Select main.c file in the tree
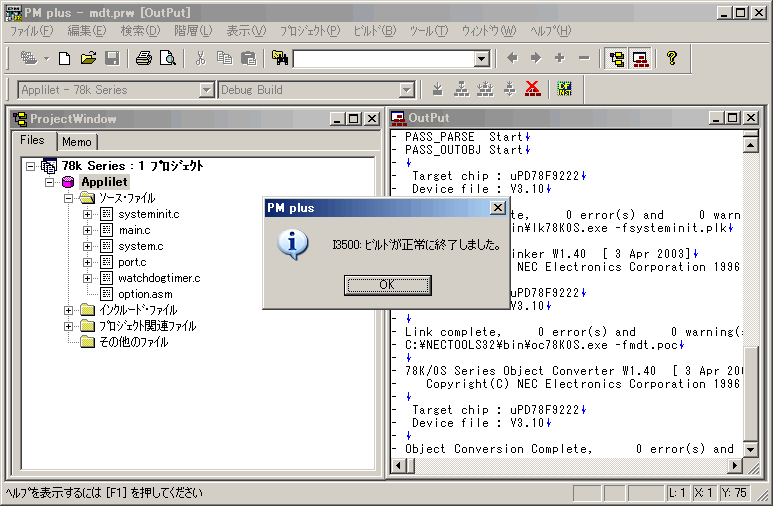 click(134, 230)
